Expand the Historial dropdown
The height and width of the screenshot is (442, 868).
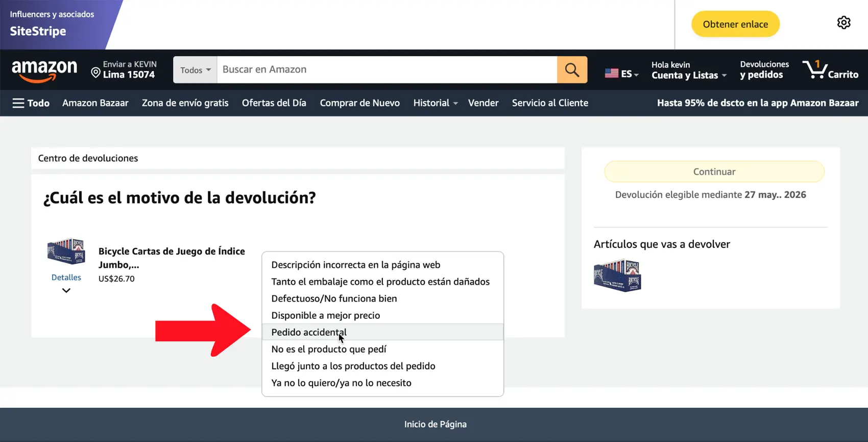(436, 103)
